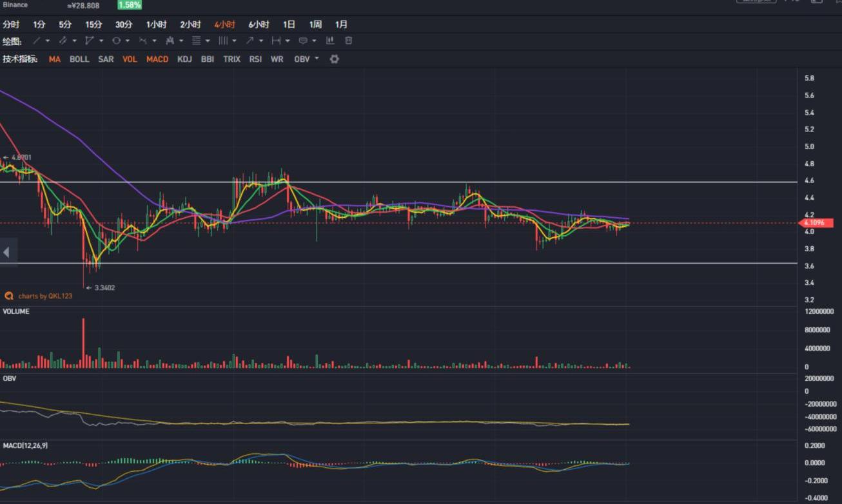
Task: Expand dropdown beside vertical lines tool
Action: coord(234,41)
